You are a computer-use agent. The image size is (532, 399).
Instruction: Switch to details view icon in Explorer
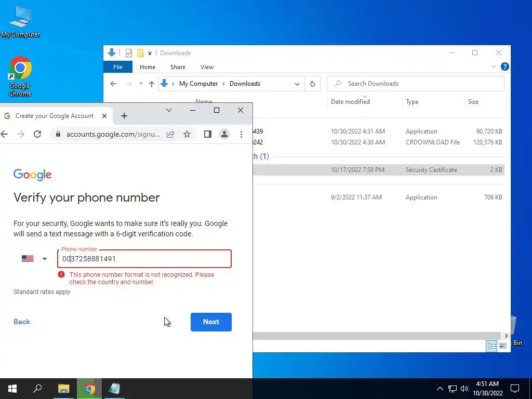pyautogui.click(x=491, y=346)
